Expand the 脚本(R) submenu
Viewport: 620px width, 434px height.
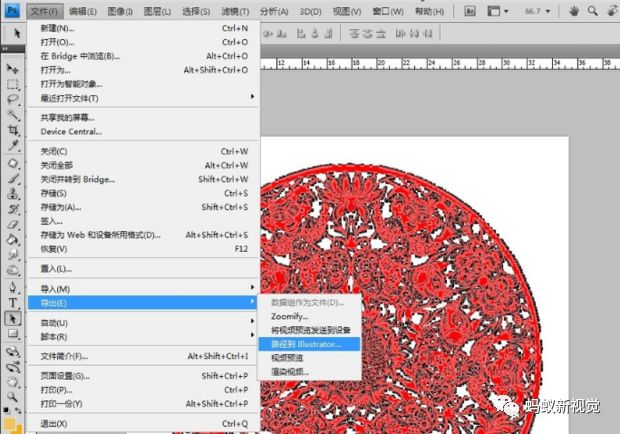pyautogui.click(x=143, y=336)
